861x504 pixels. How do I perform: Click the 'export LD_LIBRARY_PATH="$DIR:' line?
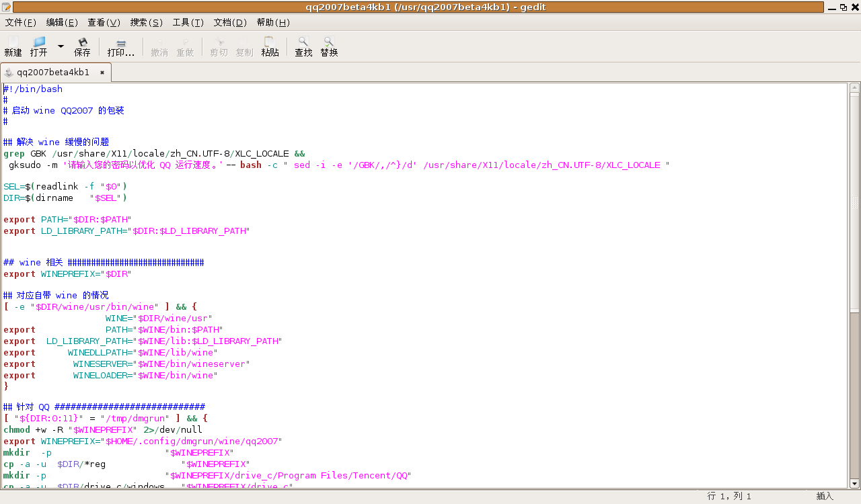(x=126, y=230)
